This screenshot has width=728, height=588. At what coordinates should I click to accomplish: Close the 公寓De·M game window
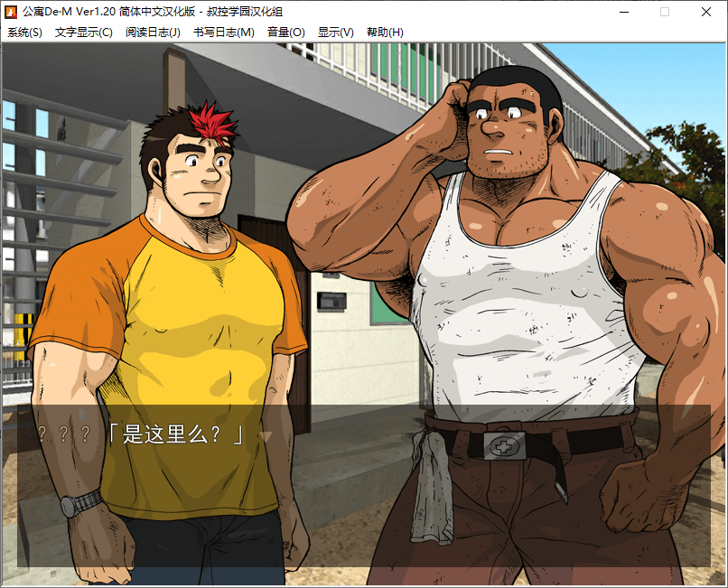tap(706, 12)
